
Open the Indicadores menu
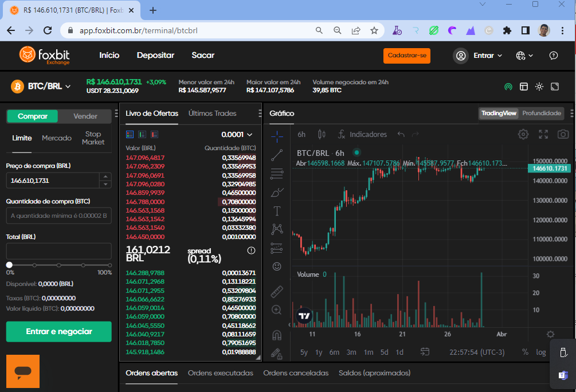coord(362,135)
